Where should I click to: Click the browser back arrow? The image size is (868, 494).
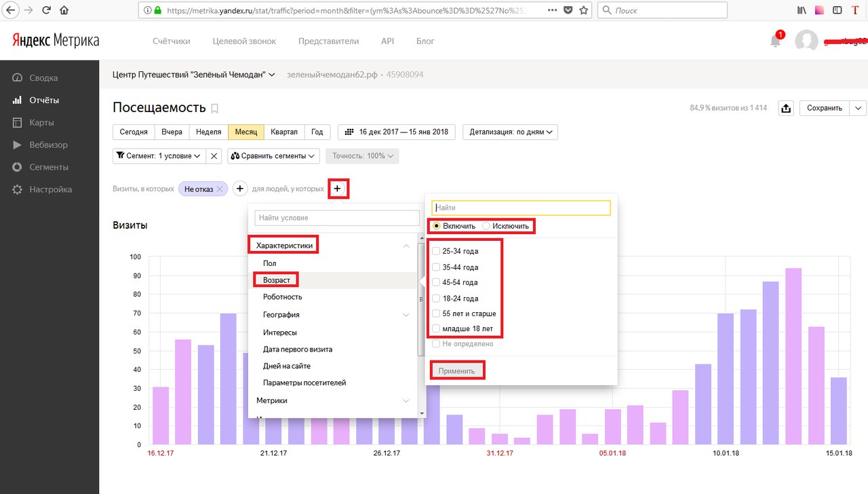click(10, 10)
